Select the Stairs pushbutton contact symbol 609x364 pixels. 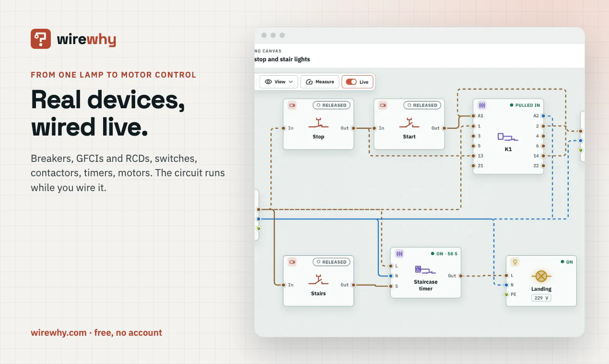click(318, 280)
